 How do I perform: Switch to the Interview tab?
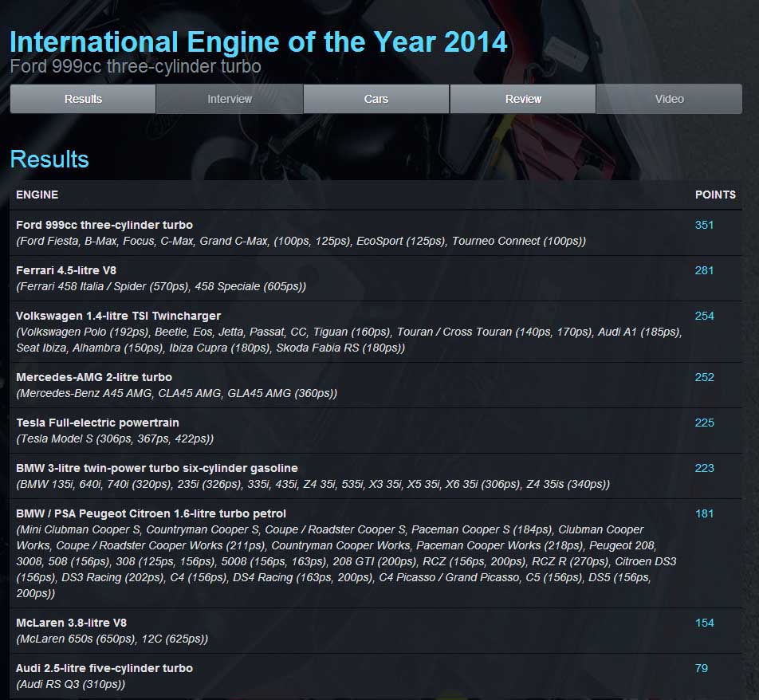tap(230, 99)
